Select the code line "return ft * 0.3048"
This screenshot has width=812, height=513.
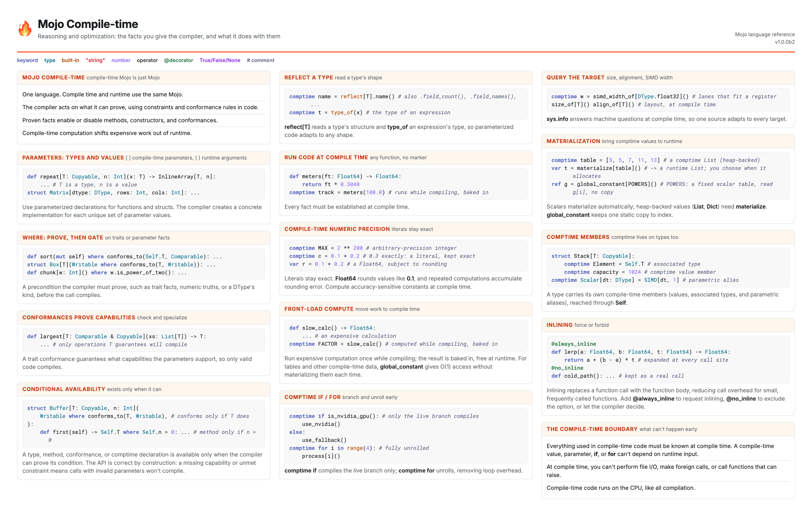pyautogui.click(x=331, y=184)
